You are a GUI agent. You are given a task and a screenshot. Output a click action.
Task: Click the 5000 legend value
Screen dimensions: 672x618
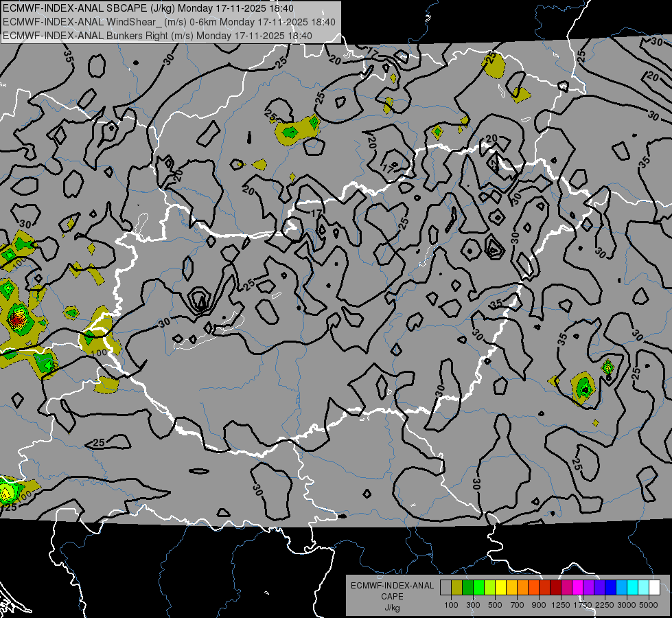(x=649, y=605)
